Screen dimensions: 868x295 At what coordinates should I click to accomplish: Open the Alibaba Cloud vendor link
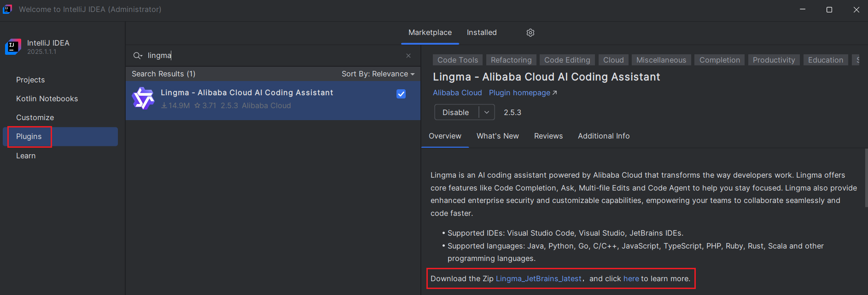point(457,93)
